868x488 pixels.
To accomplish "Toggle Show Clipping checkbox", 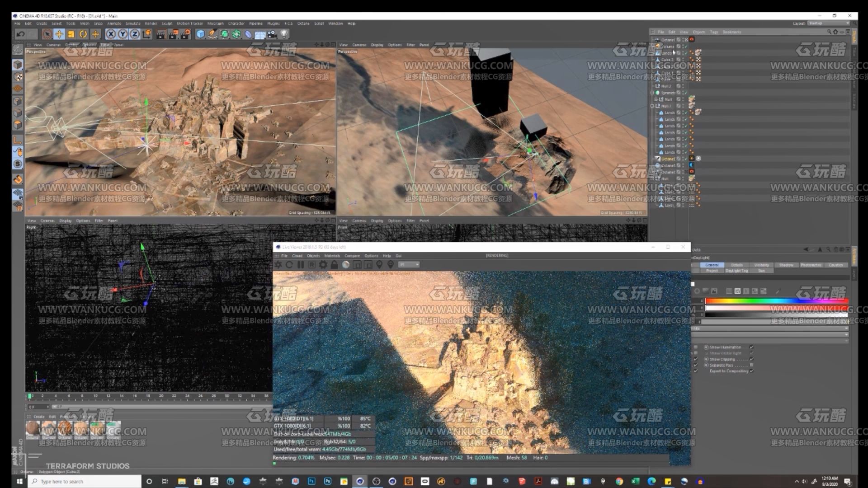I will pos(751,359).
